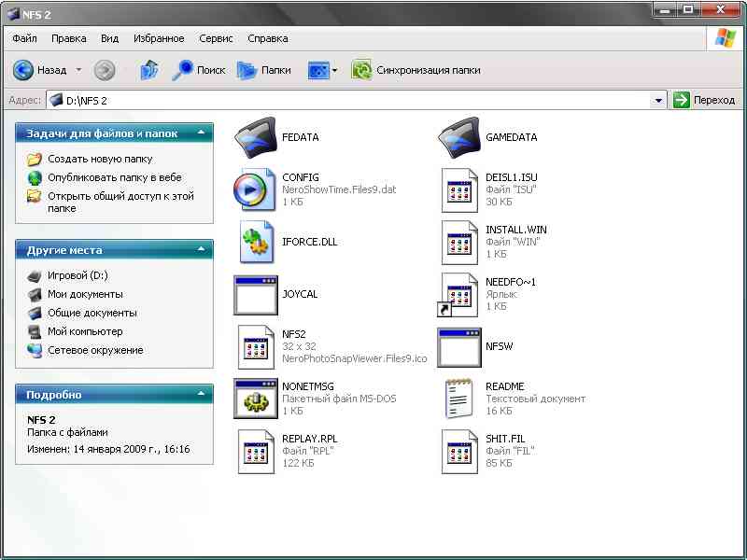Minimize the NFS 2 window
This screenshot has width=747, height=560.
(x=665, y=9)
